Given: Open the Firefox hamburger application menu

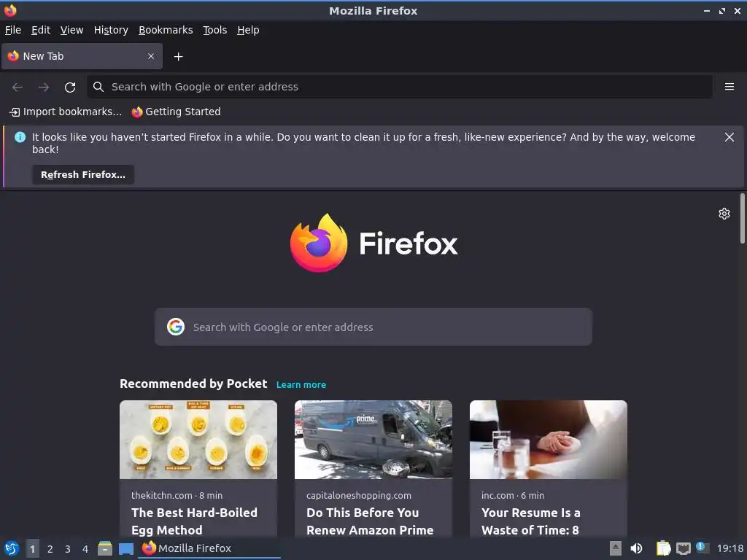Looking at the screenshot, I should [x=729, y=87].
